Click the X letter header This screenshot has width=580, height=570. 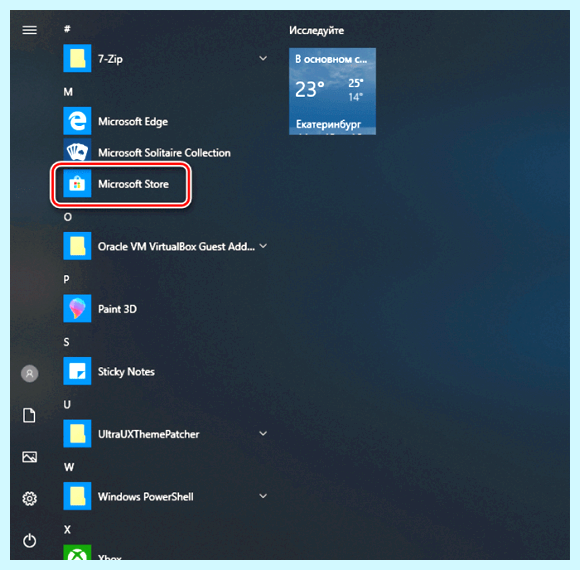coord(67,530)
